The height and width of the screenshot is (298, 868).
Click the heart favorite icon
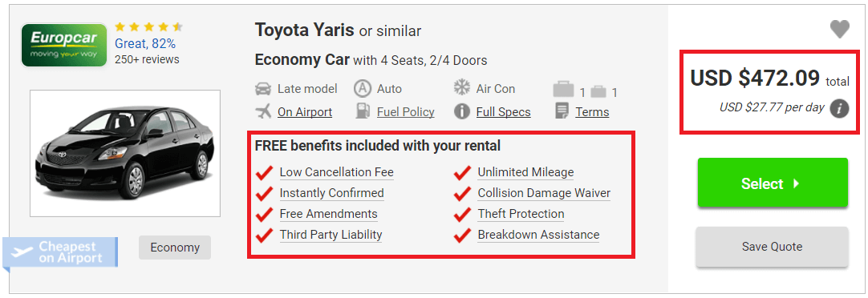[x=839, y=30]
